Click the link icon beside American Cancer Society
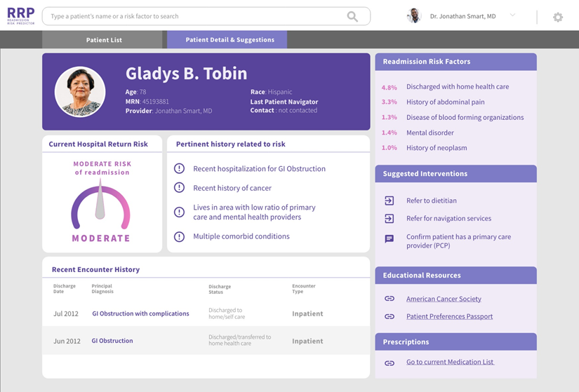The height and width of the screenshot is (392, 579). 390,298
